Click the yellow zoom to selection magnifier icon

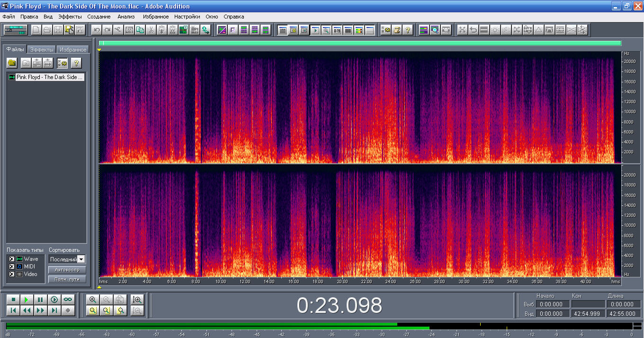pyautogui.click(x=93, y=311)
